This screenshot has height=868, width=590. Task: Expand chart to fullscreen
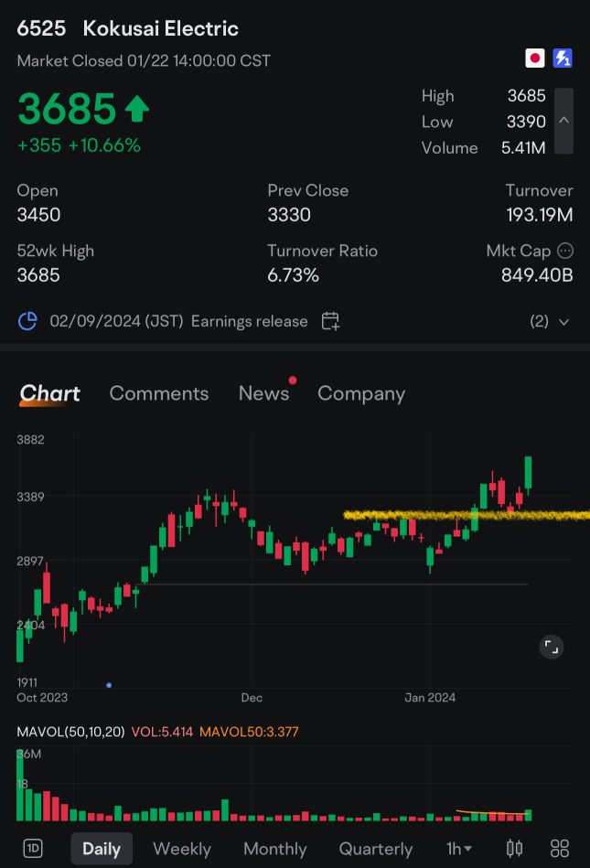pyautogui.click(x=552, y=647)
